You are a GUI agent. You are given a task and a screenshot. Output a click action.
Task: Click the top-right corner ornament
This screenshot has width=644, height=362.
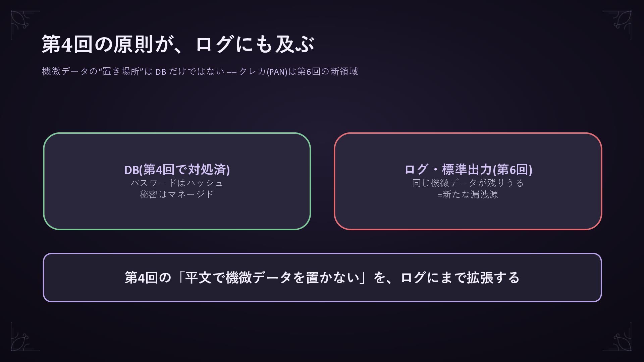(617, 25)
